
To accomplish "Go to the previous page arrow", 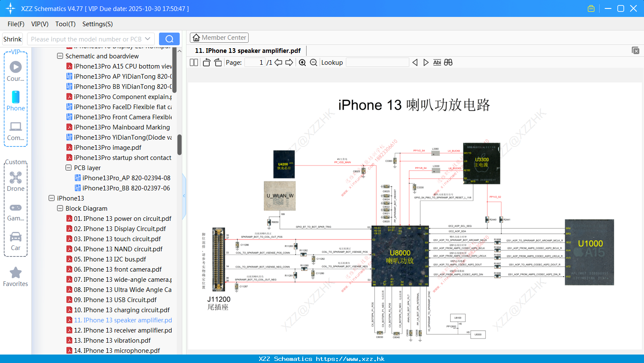I will coord(278,63).
